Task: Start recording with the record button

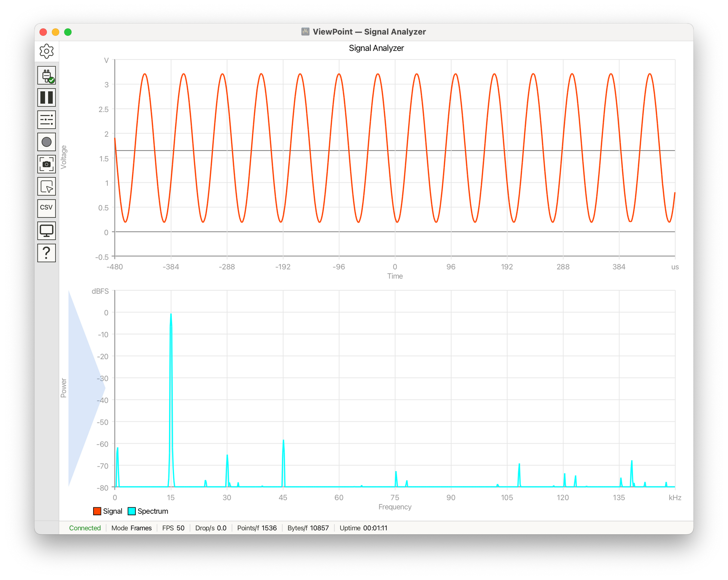Action: [46, 142]
